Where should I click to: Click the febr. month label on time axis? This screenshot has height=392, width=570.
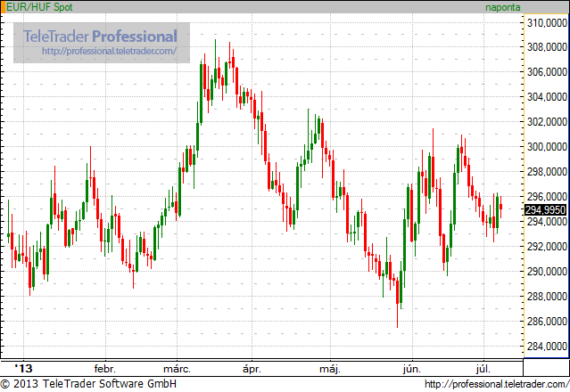tap(104, 369)
